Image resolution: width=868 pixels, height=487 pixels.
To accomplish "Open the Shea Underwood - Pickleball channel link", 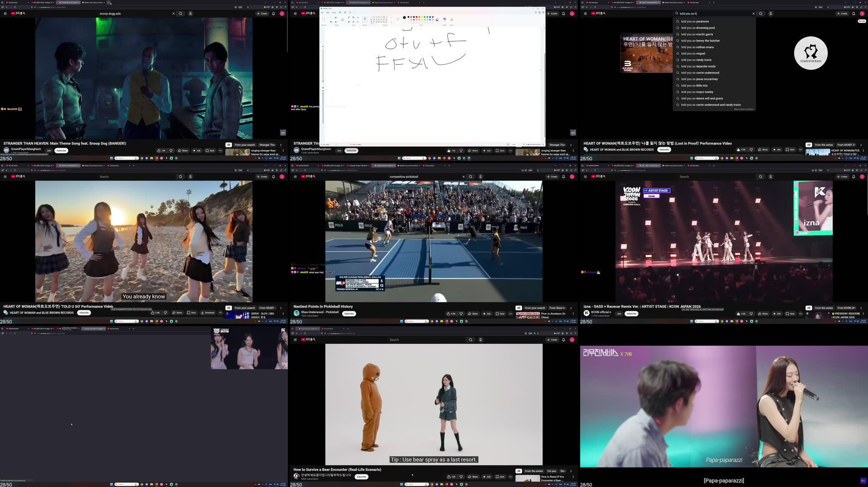I will [320, 312].
